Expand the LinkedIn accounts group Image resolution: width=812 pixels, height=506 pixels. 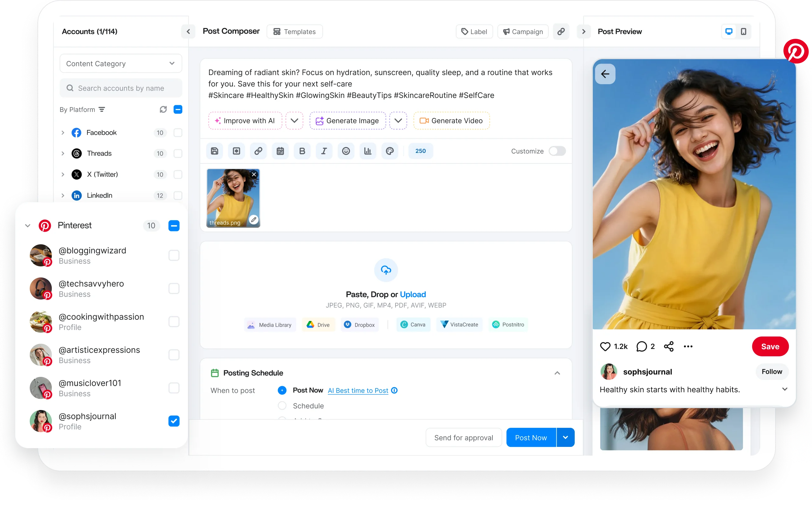click(63, 195)
